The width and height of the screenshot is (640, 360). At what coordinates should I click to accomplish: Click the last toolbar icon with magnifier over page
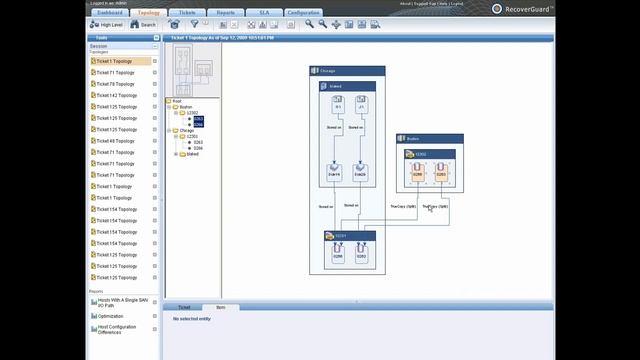pos(375,24)
